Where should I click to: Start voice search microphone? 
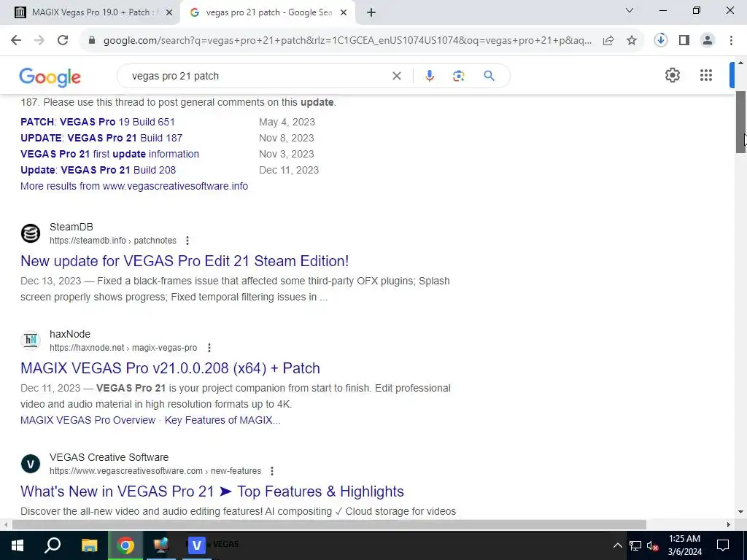pos(429,76)
